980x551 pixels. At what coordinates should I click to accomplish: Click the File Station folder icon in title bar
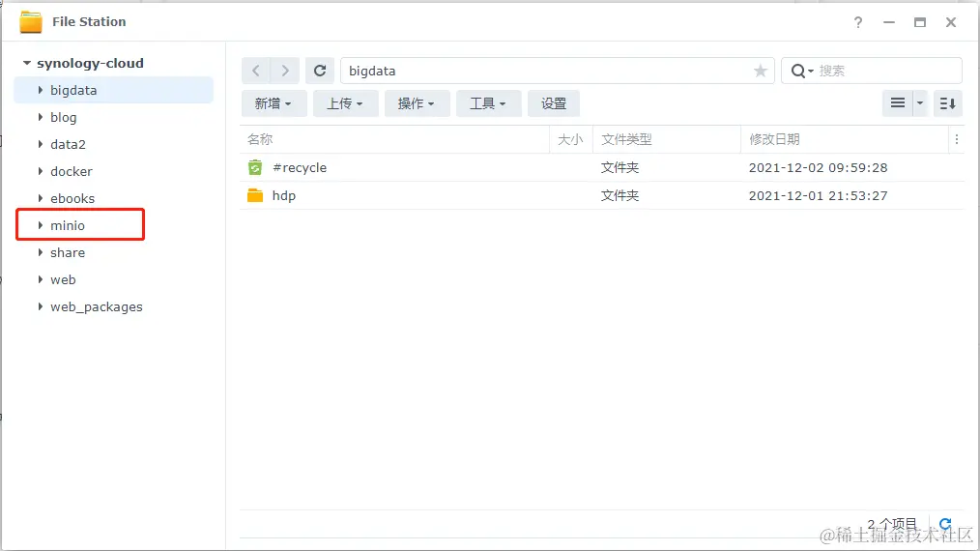[x=31, y=22]
